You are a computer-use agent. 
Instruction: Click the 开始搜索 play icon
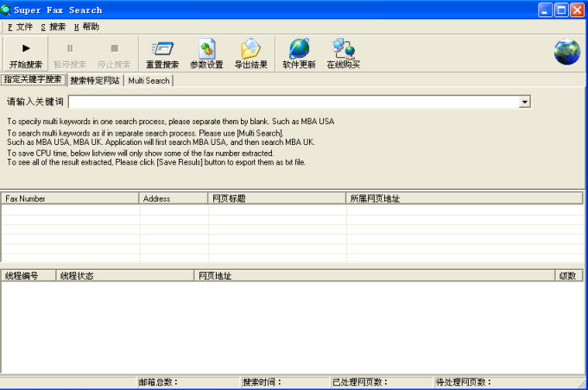click(26, 48)
